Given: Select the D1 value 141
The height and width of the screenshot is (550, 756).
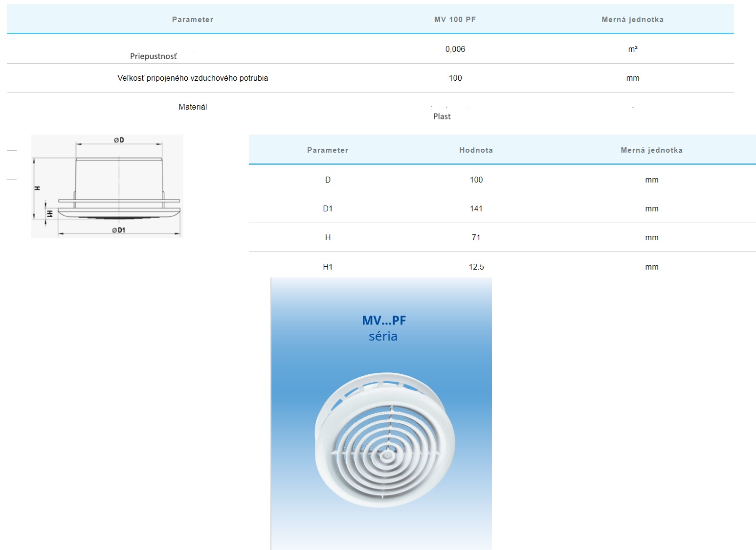Looking at the screenshot, I should [476, 208].
